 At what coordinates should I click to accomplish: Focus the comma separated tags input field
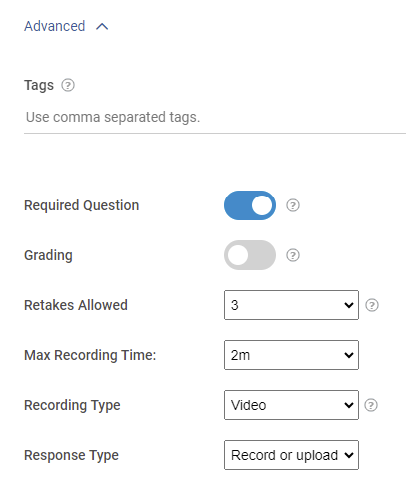click(x=215, y=117)
